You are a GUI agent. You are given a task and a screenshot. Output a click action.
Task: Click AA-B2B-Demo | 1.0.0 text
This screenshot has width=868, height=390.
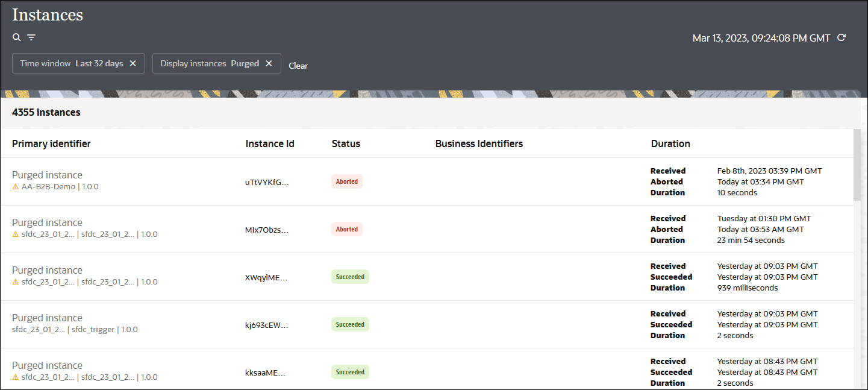(60, 187)
